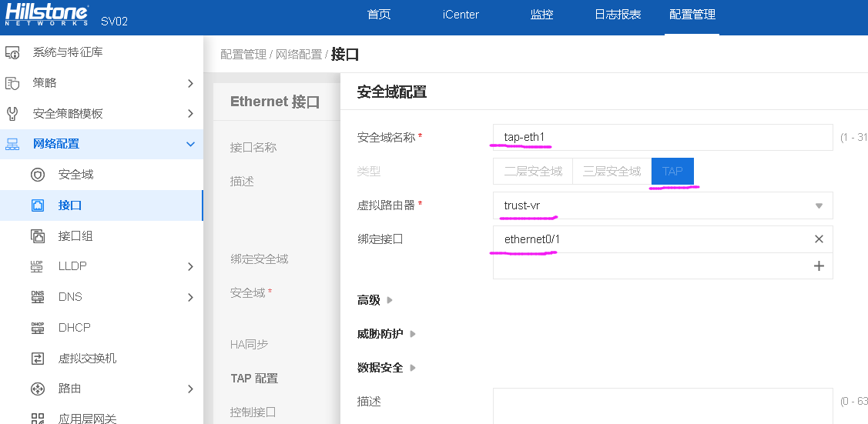Select 三层安全域 zone type
Viewport: 868px width, 424px height.
tap(612, 172)
